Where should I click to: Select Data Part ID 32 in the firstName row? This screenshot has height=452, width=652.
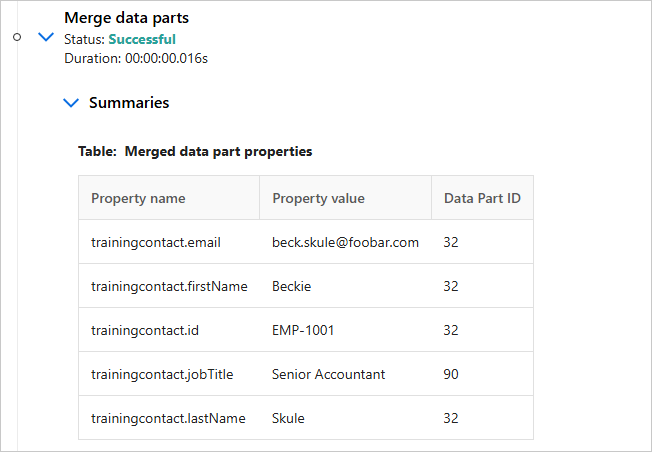(482, 286)
